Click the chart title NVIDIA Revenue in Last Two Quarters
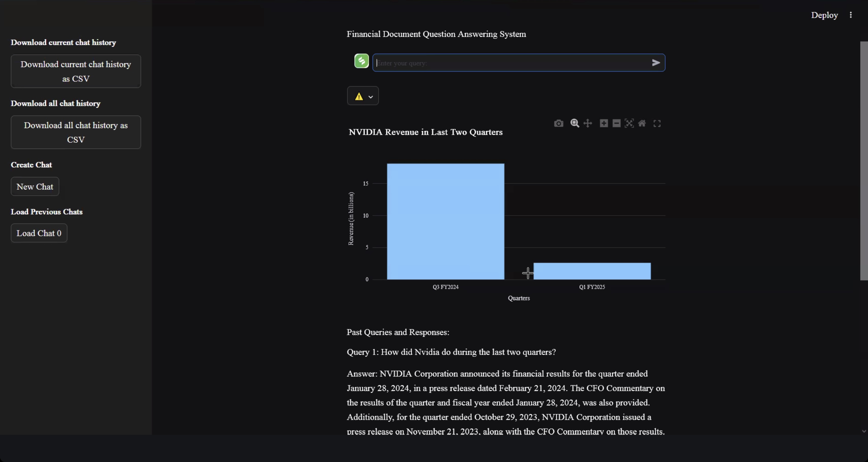This screenshot has width=868, height=462. (426, 132)
